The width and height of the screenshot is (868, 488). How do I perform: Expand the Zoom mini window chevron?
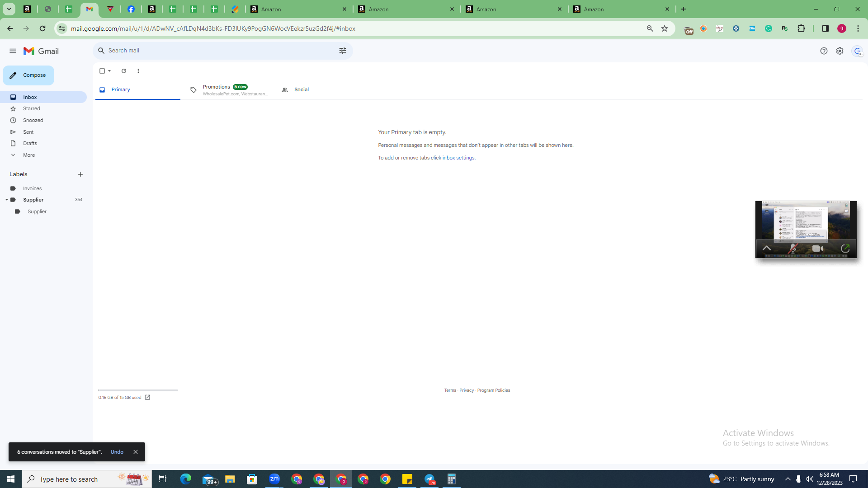tap(767, 249)
